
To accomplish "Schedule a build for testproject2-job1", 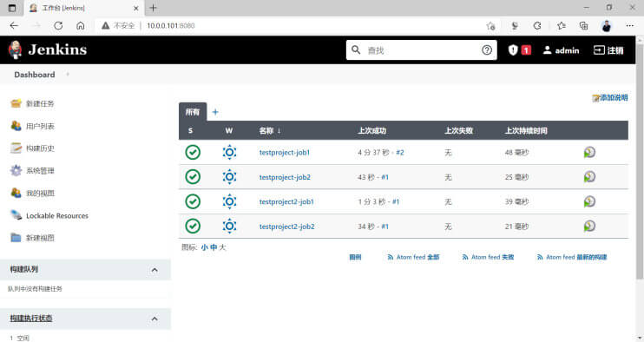I will tap(589, 201).
